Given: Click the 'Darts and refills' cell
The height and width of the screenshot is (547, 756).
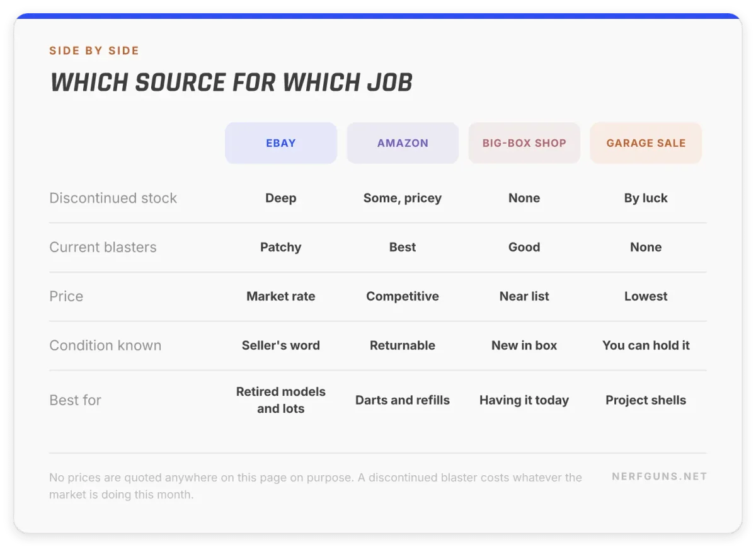Looking at the screenshot, I should (x=403, y=400).
